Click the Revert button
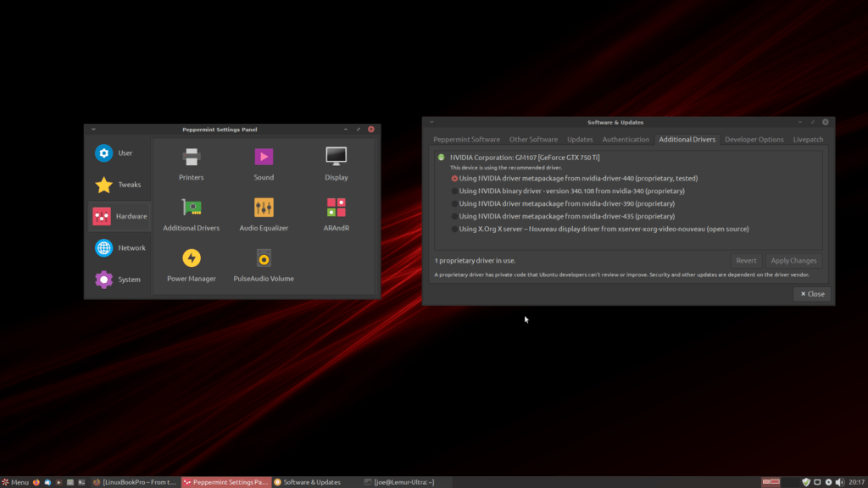The width and height of the screenshot is (868, 488). pyautogui.click(x=746, y=261)
